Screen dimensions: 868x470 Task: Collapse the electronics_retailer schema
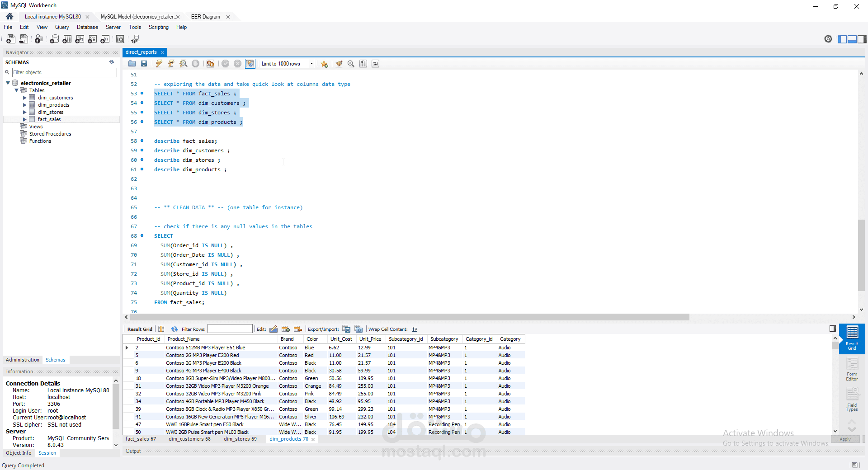click(x=8, y=83)
